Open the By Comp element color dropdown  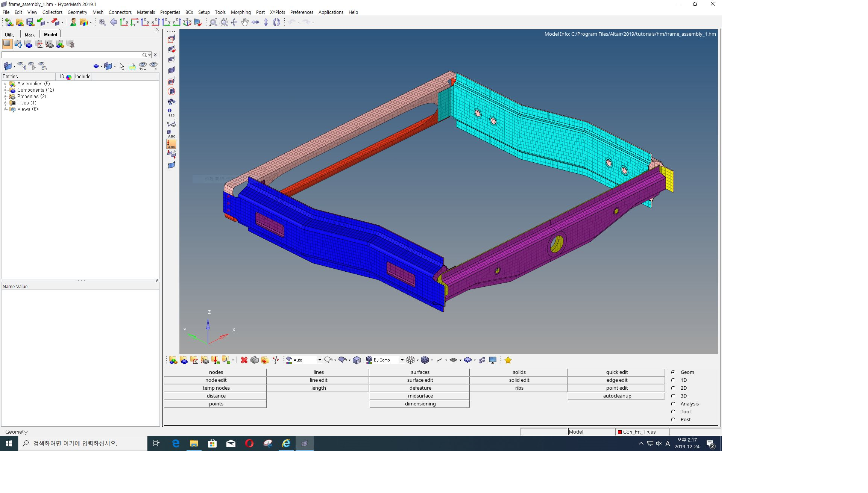pyautogui.click(x=402, y=360)
